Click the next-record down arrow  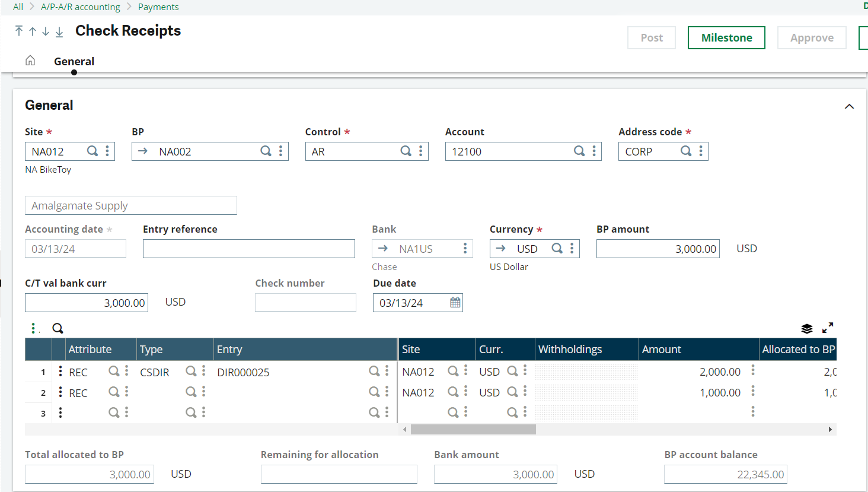[45, 32]
